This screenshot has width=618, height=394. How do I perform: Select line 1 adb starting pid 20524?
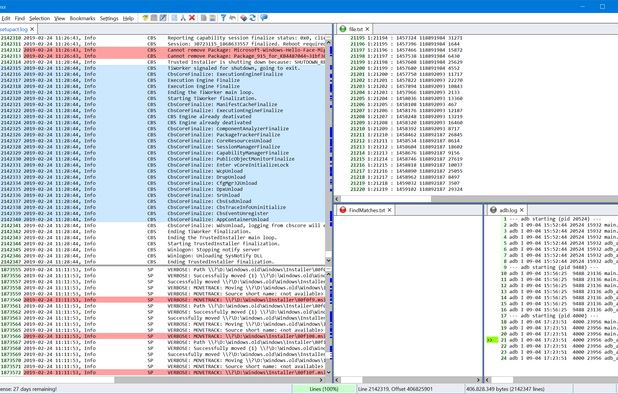[x=552, y=219]
